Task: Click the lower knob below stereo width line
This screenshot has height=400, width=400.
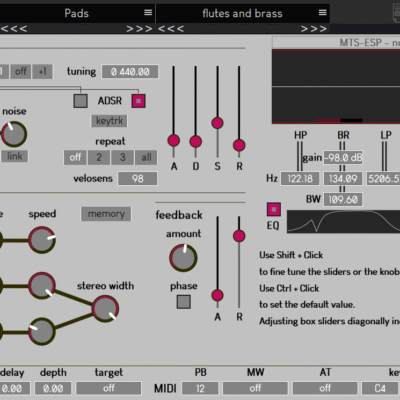Action: [42, 332]
